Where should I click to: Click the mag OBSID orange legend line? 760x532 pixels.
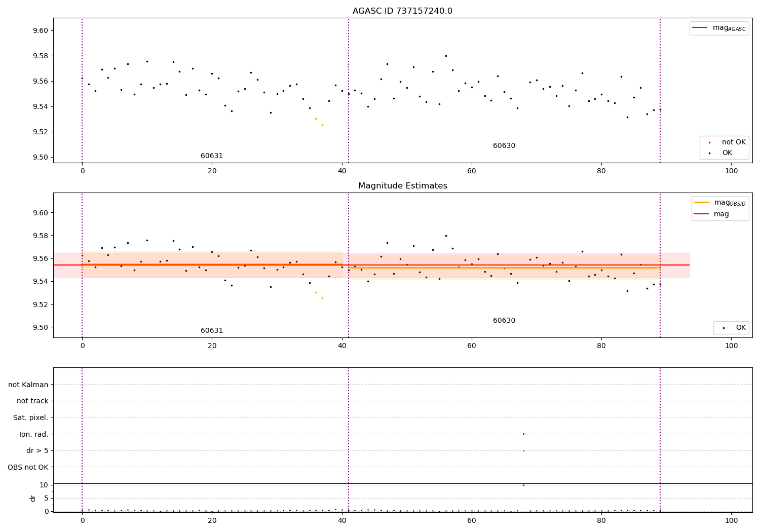pyautogui.click(x=701, y=203)
